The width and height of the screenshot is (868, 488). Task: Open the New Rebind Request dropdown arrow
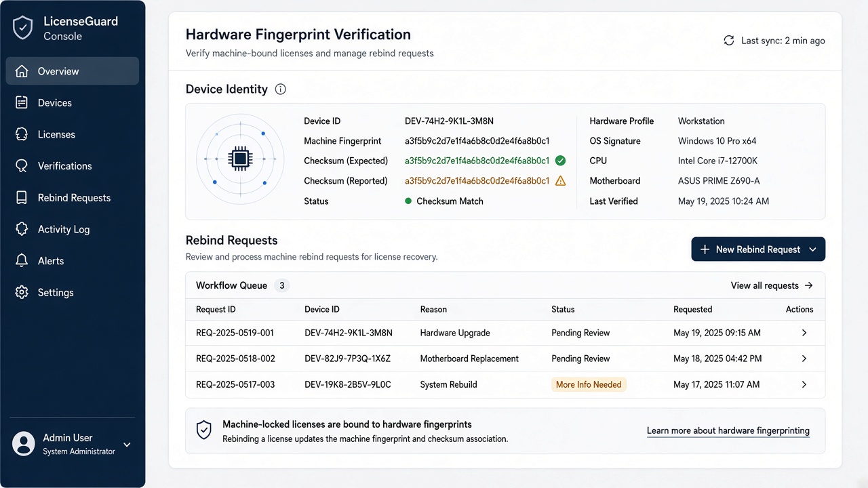coord(813,249)
